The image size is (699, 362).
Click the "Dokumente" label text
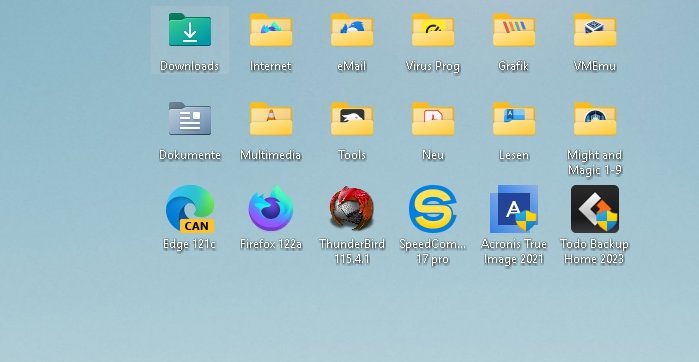point(190,155)
